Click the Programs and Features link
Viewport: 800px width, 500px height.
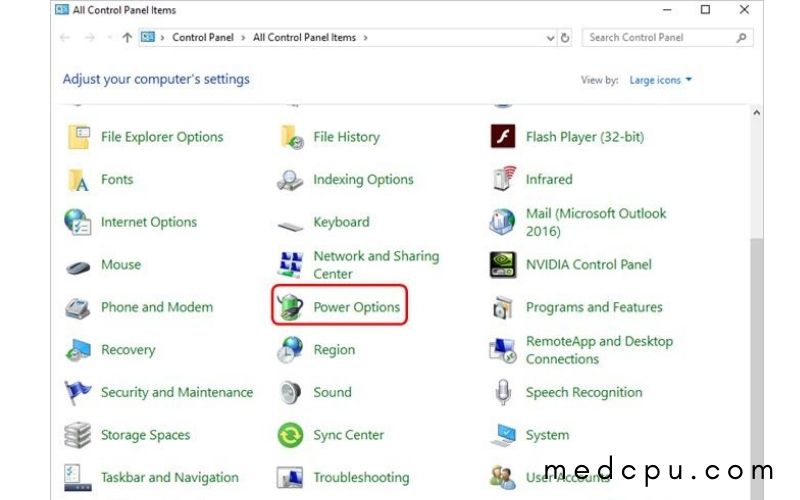tap(594, 307)
